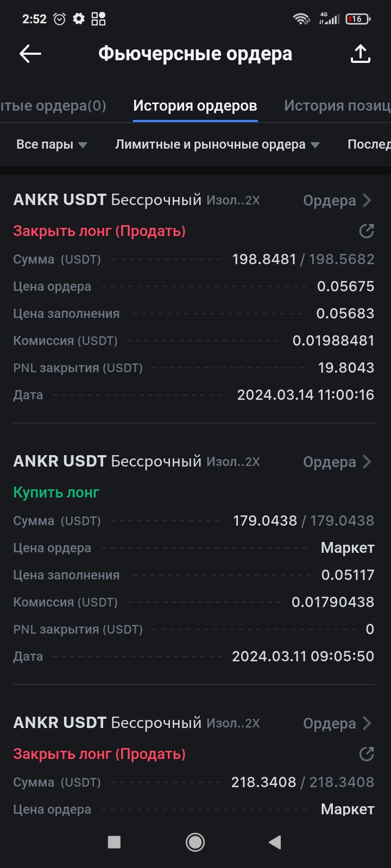Tap the Android home circle button

(195, 842)
